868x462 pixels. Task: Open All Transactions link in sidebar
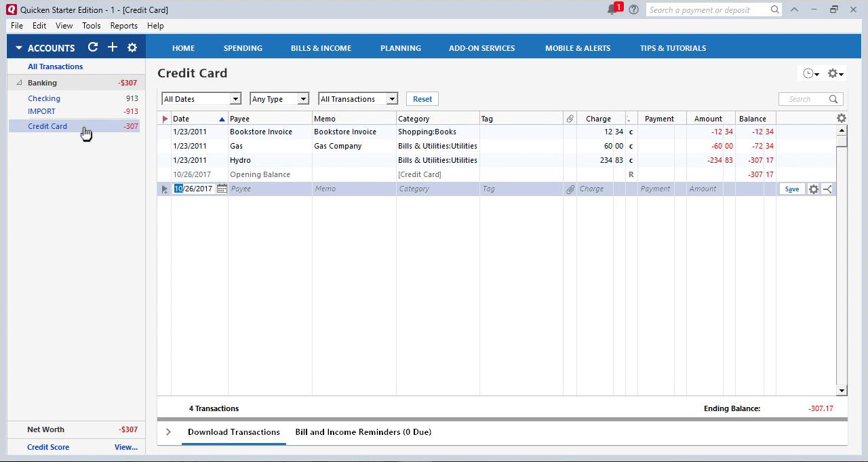click(56, 66)
